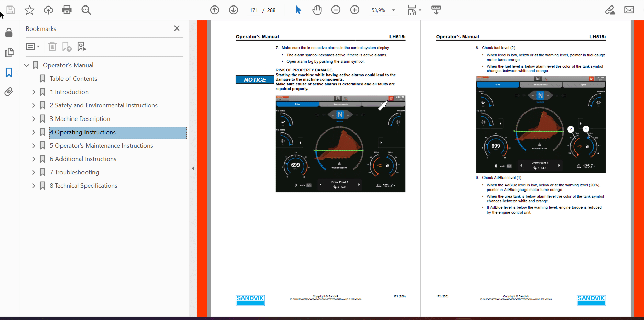Add file to starred favorites
Viewport: 644px width, 320px height.
30,10
